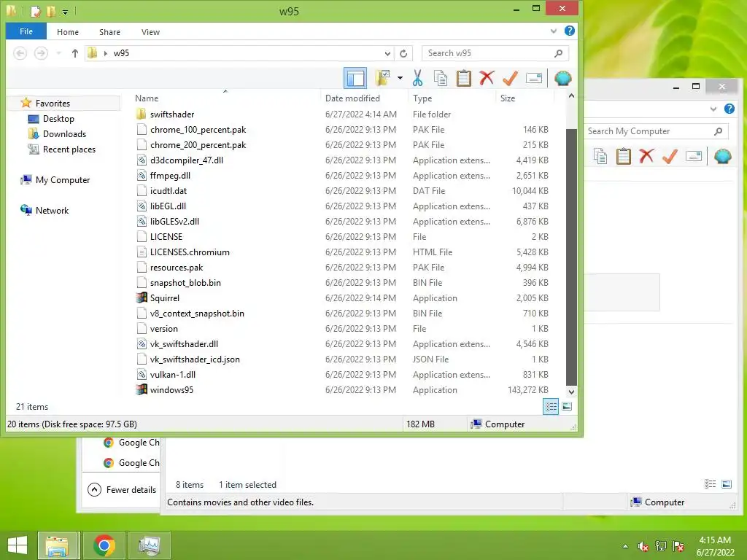Screen dimensions: 747x560
Task: Click Delete X icon in My Computer window
Action: click(x=646, y=156)
